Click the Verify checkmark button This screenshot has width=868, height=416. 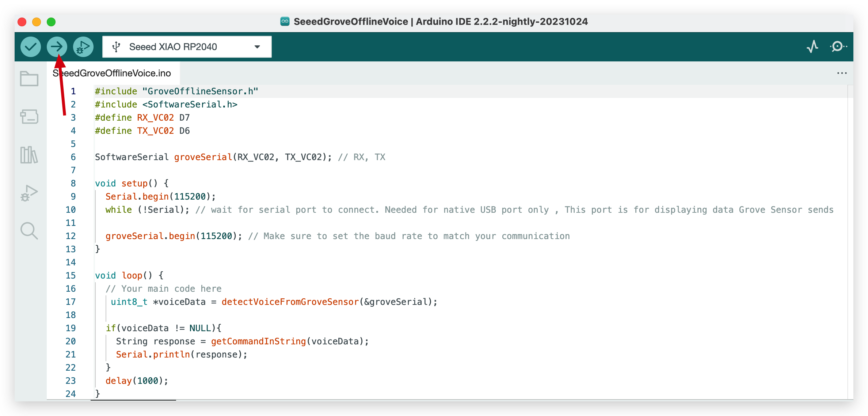coord(31,47)
